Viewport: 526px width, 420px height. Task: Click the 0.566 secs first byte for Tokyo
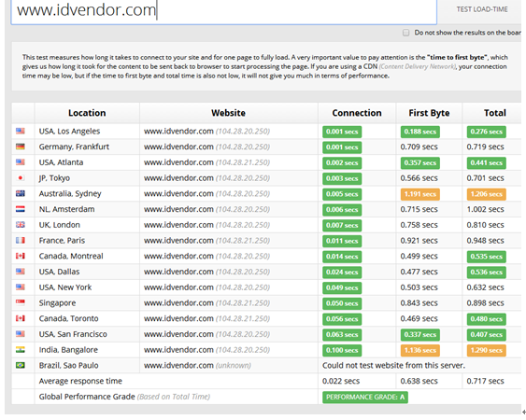[x=419, y=178]
